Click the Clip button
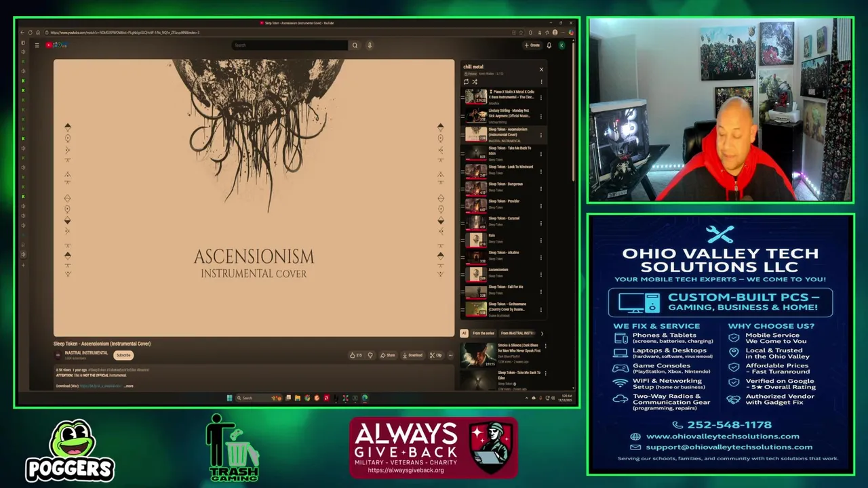This screenshot has width=868, height=488. point(436,355)
